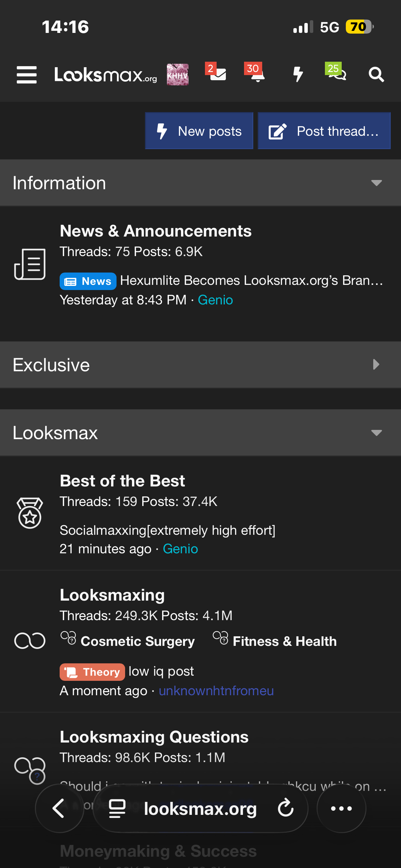The width and height of the screenshot is (401, 868).
Task: Open Fitness & Health subforum
Action: [284, 641]
